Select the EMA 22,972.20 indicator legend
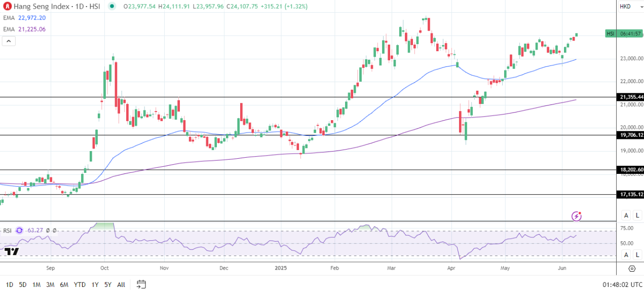 coord(24,17)
